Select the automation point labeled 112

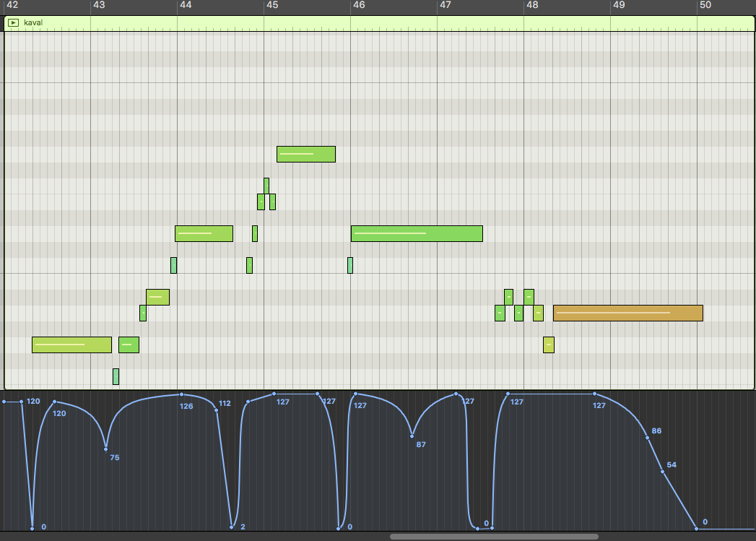click(217, 410)
